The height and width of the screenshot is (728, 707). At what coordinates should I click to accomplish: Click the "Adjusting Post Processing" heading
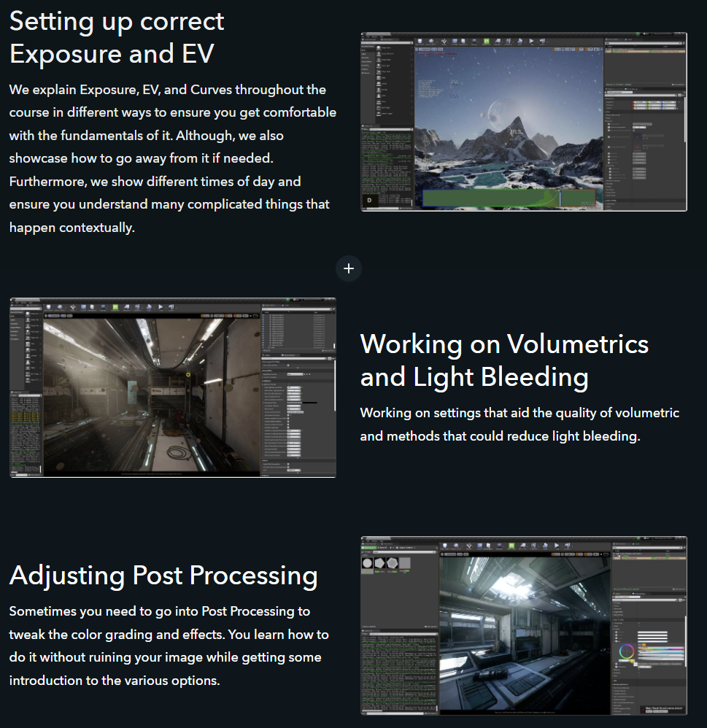pyautogui.click(x=163, y=576)
